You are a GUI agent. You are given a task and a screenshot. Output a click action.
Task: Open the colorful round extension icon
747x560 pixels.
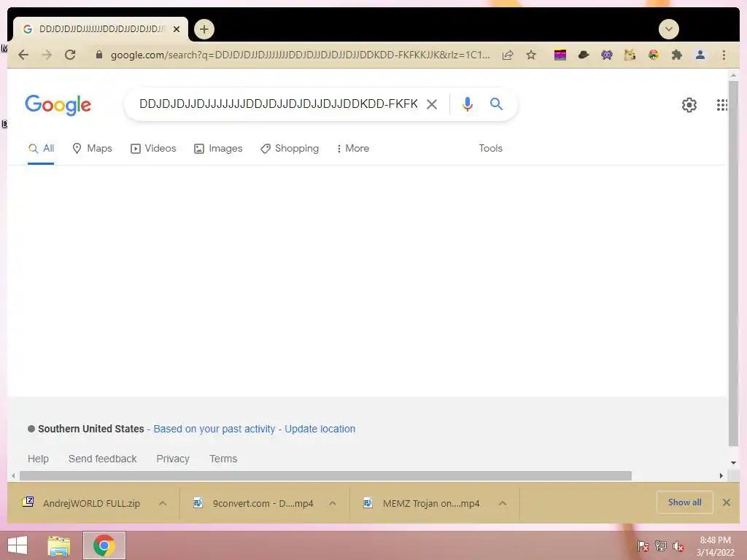[653, 55]
